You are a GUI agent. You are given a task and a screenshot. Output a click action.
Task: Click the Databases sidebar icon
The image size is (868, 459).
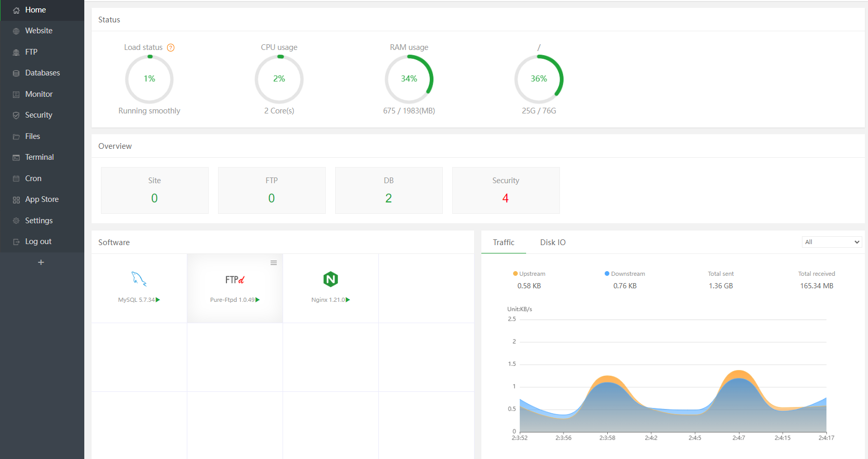click(x=16, y=73)
